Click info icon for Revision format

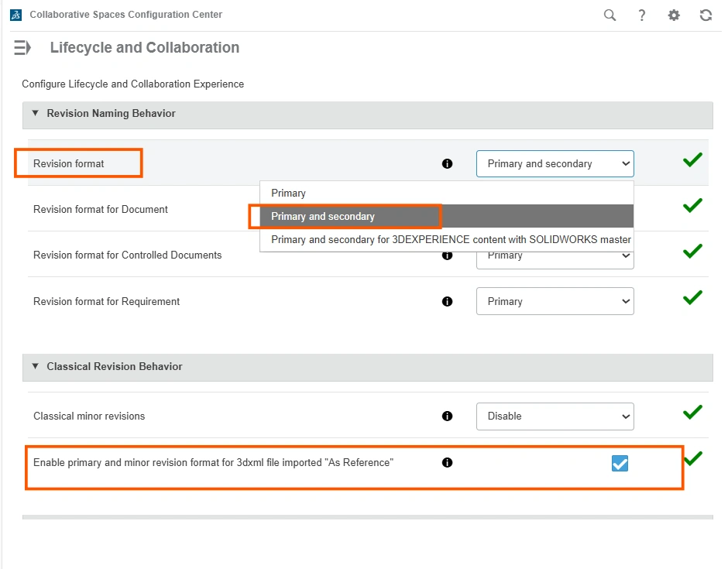pyautogui.click(x=447, y=164)
